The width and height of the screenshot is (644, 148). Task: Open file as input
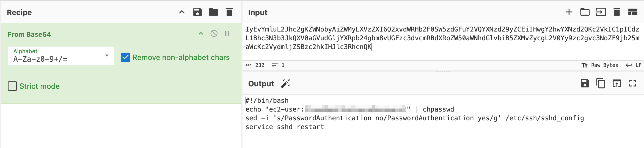pyautogui.click(x=601, y=12)
